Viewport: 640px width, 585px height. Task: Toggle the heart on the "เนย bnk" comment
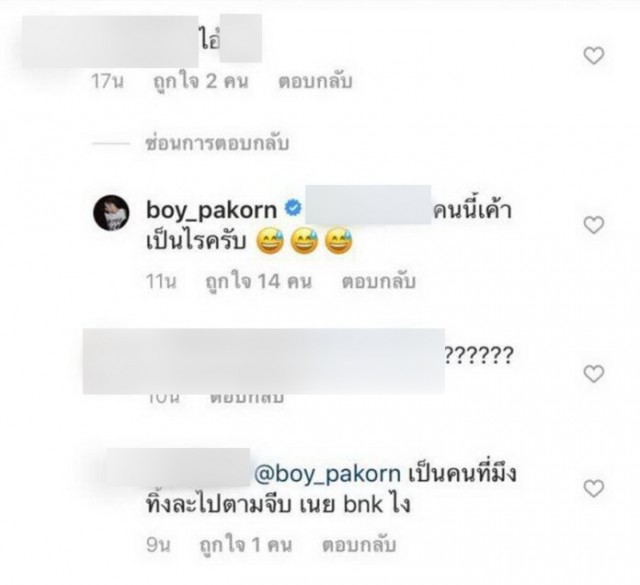click(x=593, y=489)
